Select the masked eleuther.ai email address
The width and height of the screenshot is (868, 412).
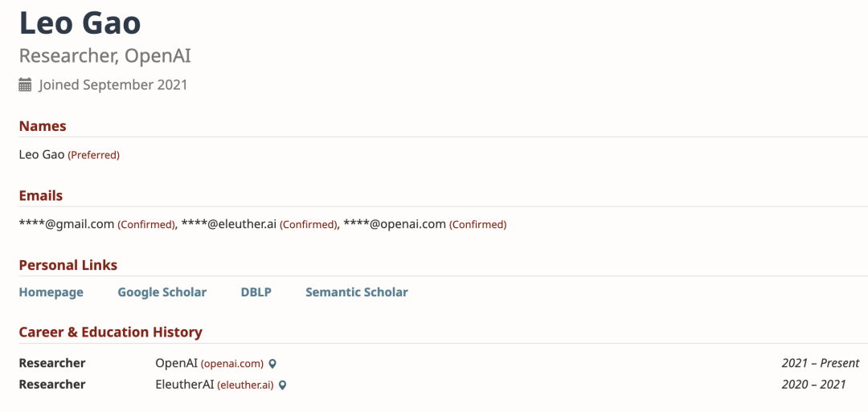pyautogui.click(x=229, y=224)
